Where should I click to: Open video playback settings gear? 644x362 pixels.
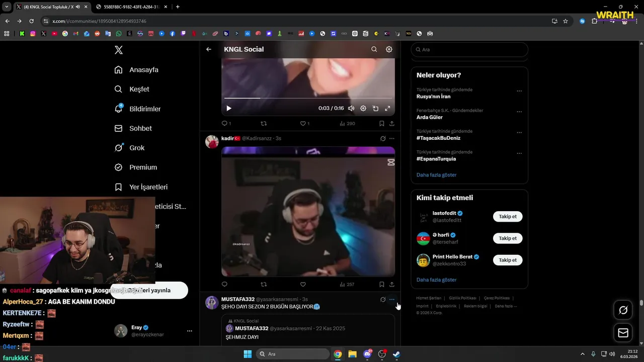[x=363, y=108]
